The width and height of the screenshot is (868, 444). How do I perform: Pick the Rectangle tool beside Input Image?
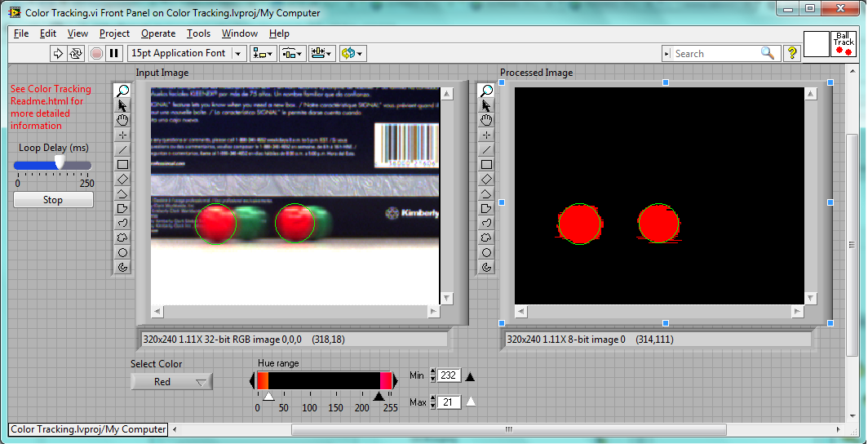point(122,164)
